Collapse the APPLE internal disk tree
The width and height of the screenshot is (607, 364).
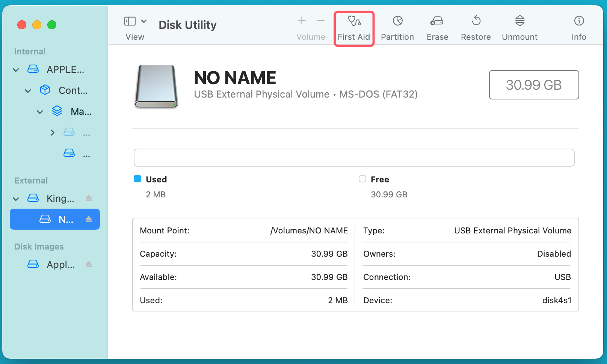click(15, 69)
